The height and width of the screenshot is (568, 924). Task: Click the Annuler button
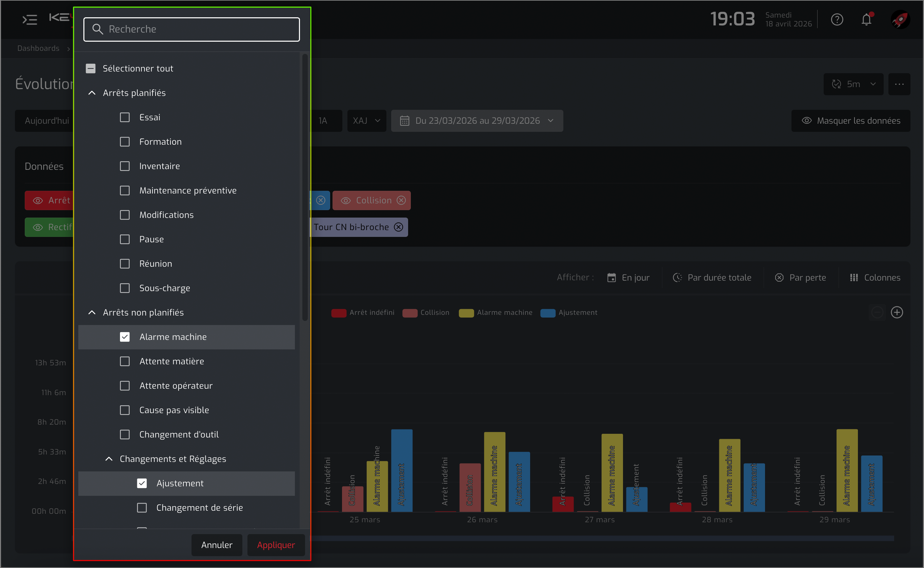217,545
